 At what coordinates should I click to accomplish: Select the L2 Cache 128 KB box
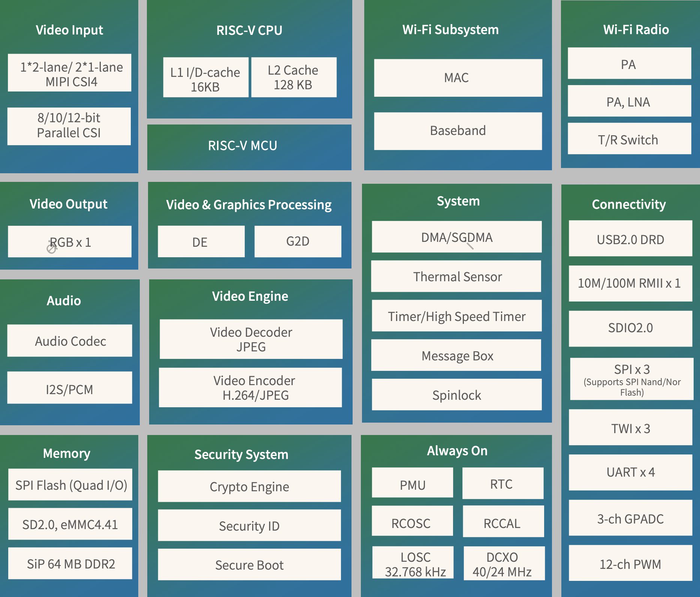293,78
